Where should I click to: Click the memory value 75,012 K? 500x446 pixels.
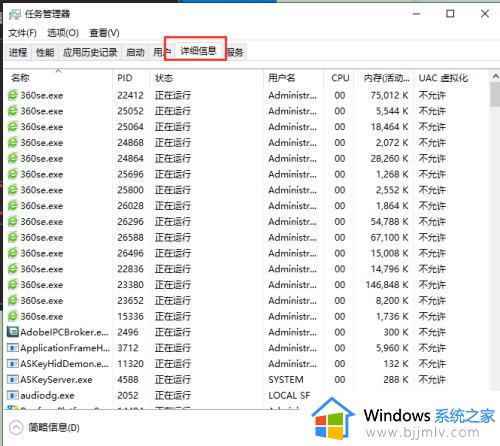pos(389,95)
